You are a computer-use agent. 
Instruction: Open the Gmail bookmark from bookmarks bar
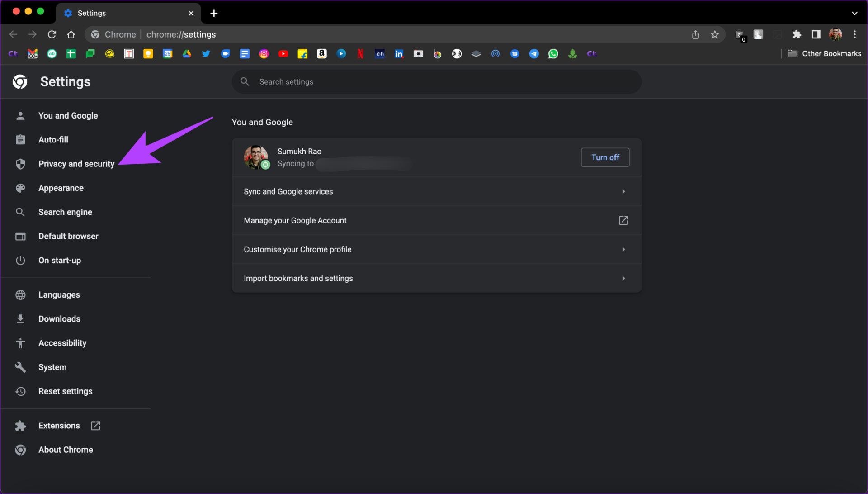pos(32,54)
